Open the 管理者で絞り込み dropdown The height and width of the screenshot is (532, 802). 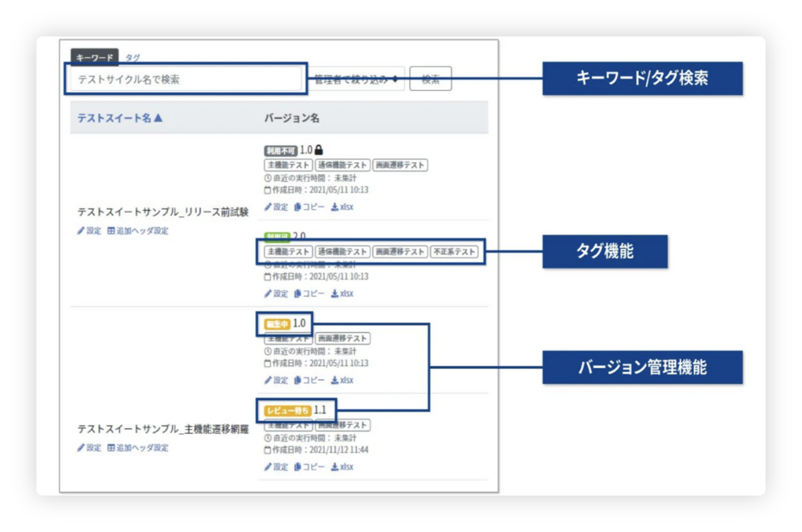[x=356, y=79]
